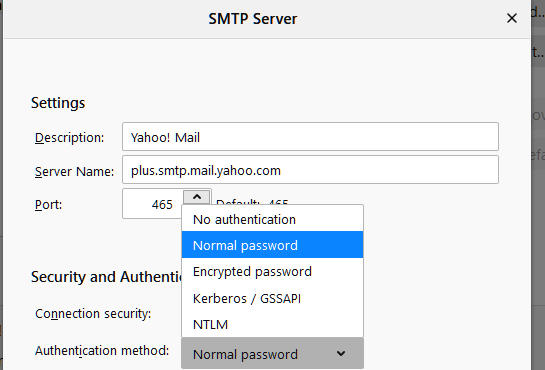Click the Settings heading
Screen dimensions: 545x370
[58, 103]
